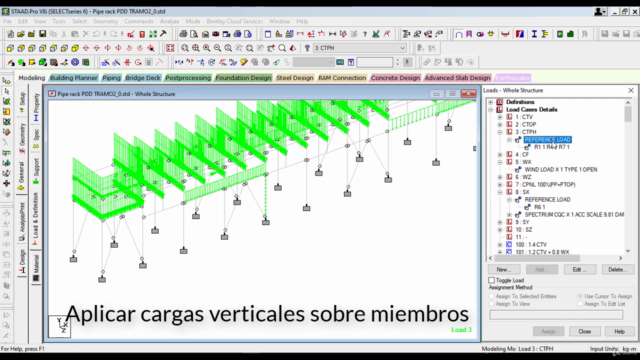Click the blue arch icon in top toolbar
Screen dimensions: 640x360
click(x=459, y=34)
